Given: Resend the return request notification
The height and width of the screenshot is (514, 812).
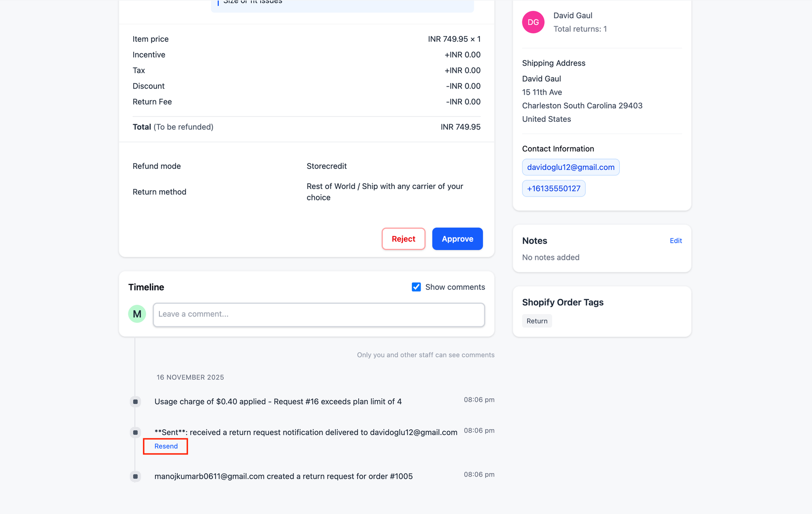Looking at the screenshot, I should point(165,446).
